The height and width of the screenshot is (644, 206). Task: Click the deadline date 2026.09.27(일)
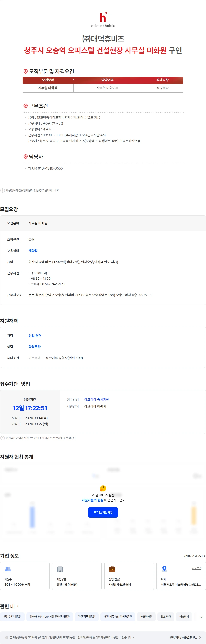coord(36,424)
